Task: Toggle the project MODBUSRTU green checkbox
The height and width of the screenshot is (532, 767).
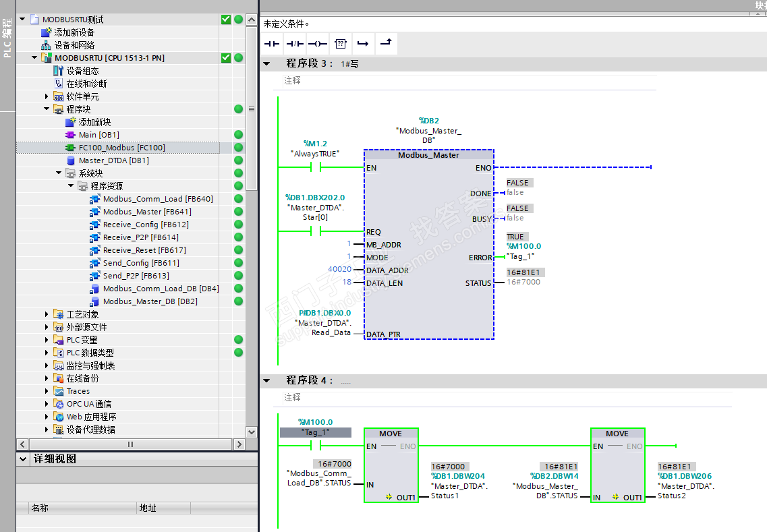Action: 226,20
